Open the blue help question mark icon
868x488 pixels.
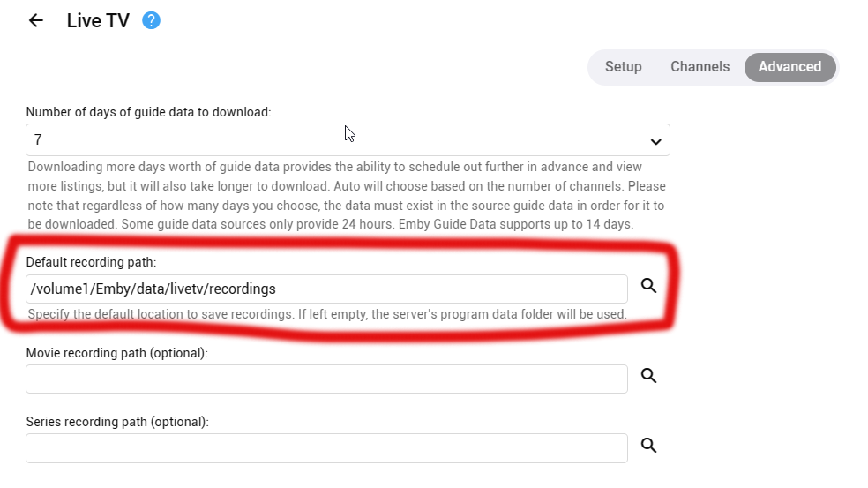click(151, 20)
